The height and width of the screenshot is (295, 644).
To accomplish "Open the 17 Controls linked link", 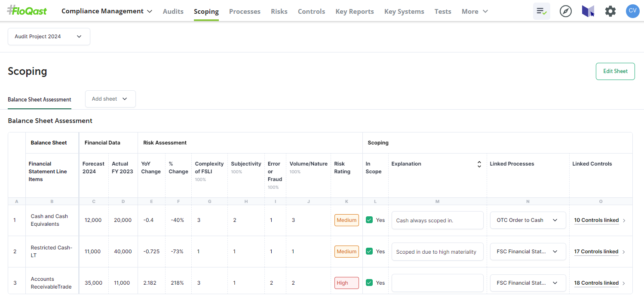I will click(x=596, y=252).
